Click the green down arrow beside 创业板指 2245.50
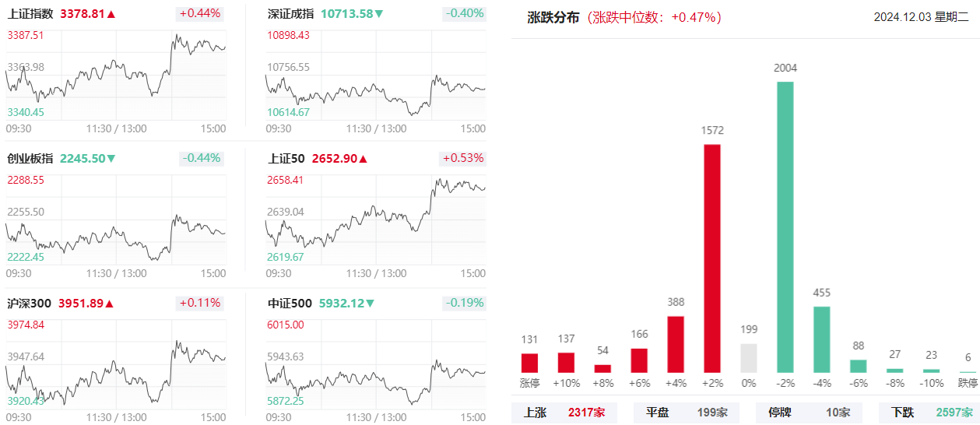The height and width of the screenshot is (425, 980). coord(111,159)
